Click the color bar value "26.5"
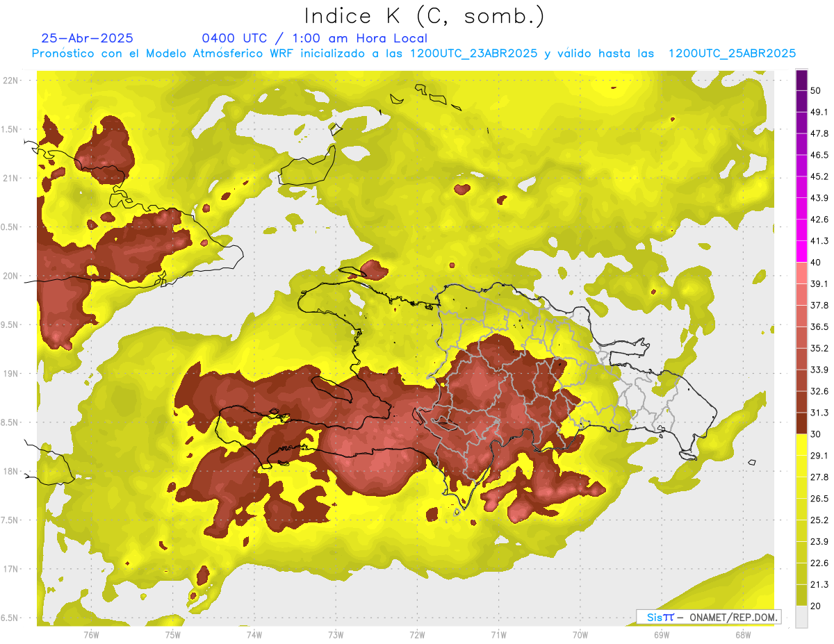This screenshot has width=834, height=644. (819, 499)
